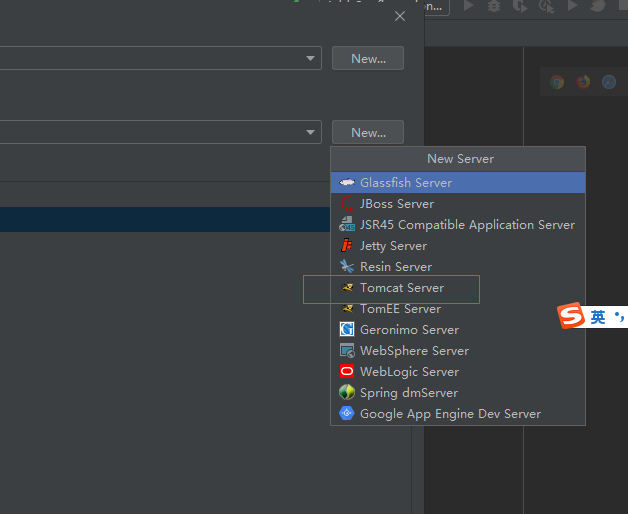Click the Resin dragonfly icon

click(347, 266)
